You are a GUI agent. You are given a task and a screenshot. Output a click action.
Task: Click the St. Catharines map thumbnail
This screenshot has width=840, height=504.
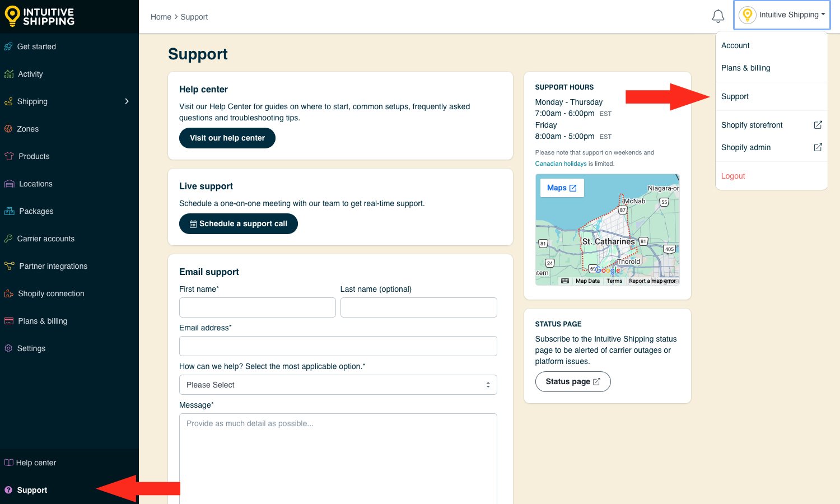click(608, 230)
